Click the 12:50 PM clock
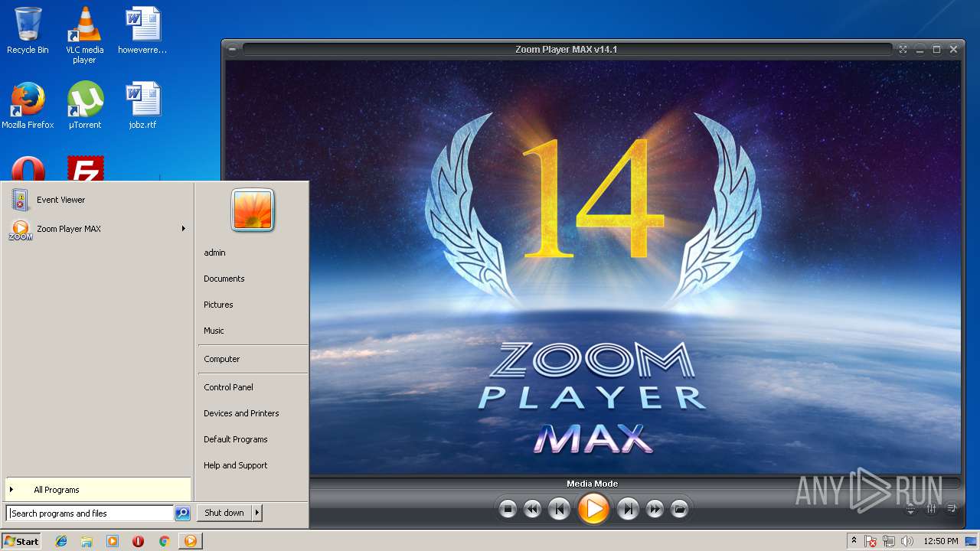The height and width of the screenshot is (551, 980). (x=940, y=541)
